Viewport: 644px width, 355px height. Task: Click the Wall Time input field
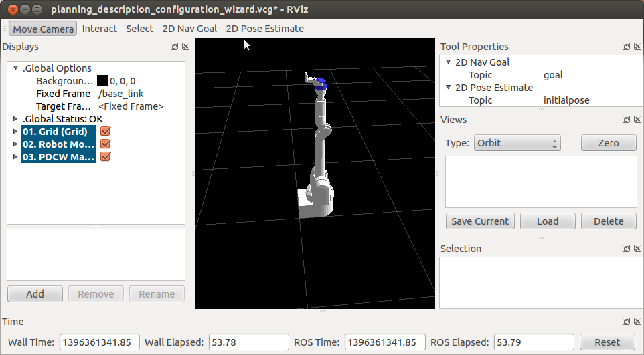tap(100, 342)
